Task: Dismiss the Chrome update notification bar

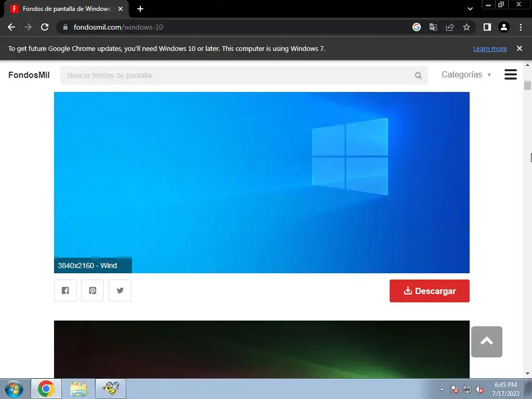Action: pos(520,48)
